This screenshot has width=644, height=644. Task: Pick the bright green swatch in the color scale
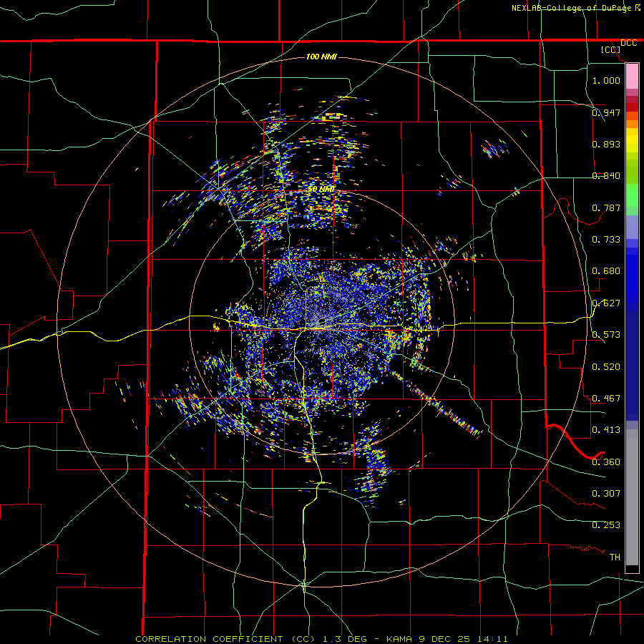point(632,195)
